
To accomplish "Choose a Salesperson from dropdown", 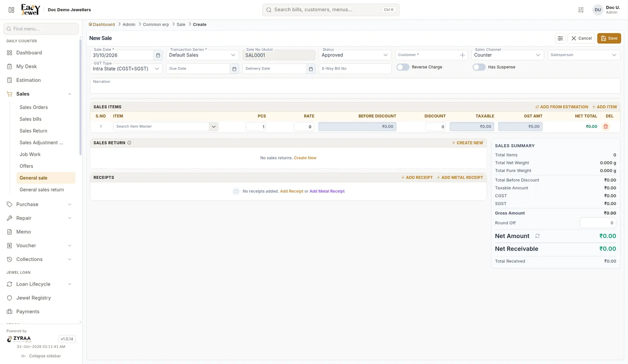I will coord(584,55).
